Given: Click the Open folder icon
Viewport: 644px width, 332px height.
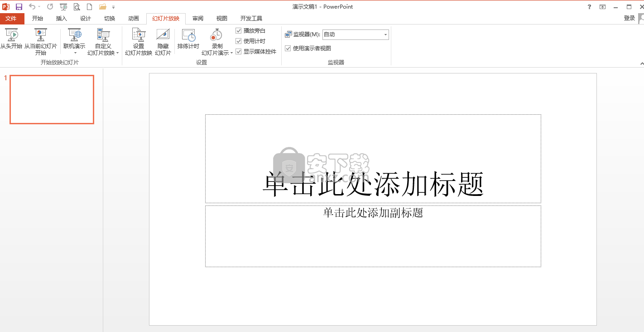Looking at the screenshot, I should [103, 7].
